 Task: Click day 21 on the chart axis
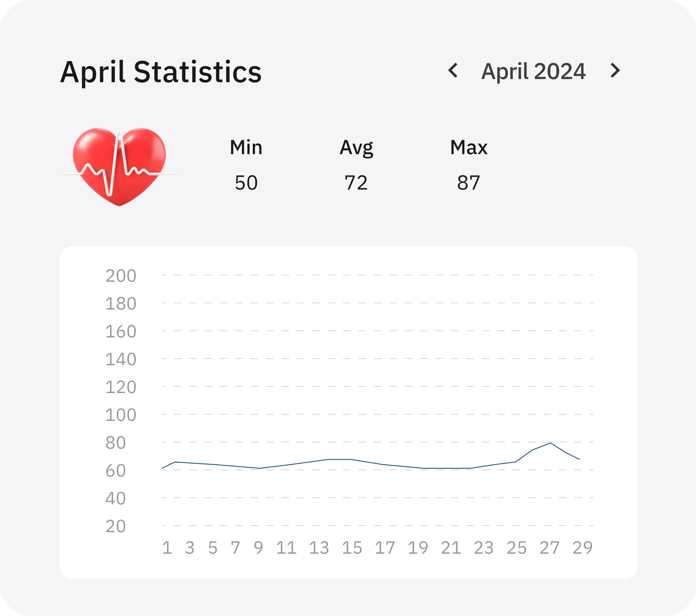pyautogui.click(x=451, y=548)
